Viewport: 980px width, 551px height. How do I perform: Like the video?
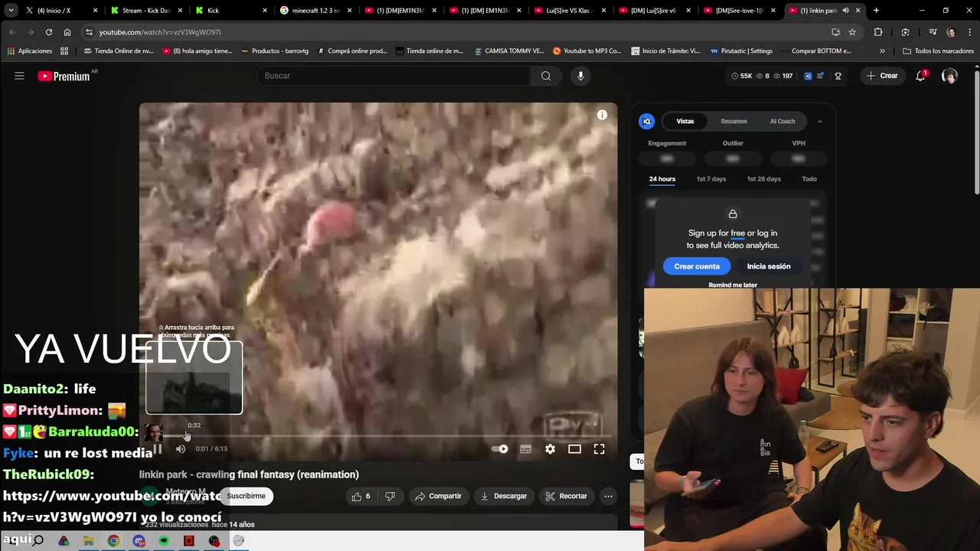(361, 496)
